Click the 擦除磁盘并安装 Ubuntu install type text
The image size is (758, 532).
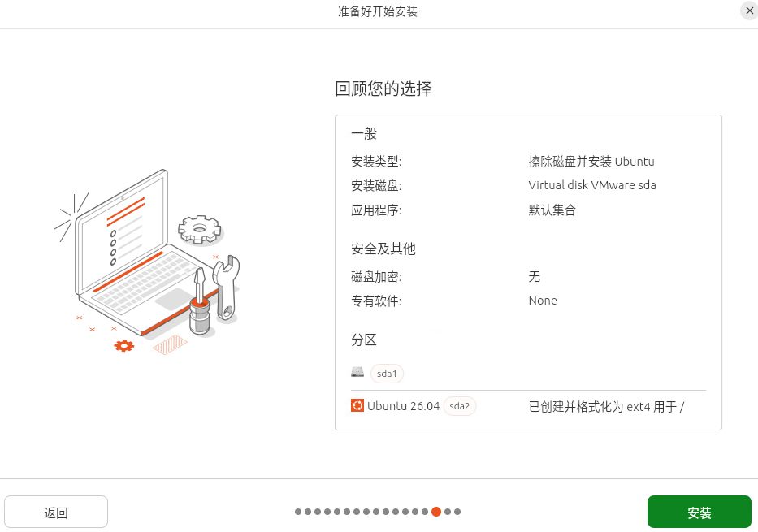point(591,162)
